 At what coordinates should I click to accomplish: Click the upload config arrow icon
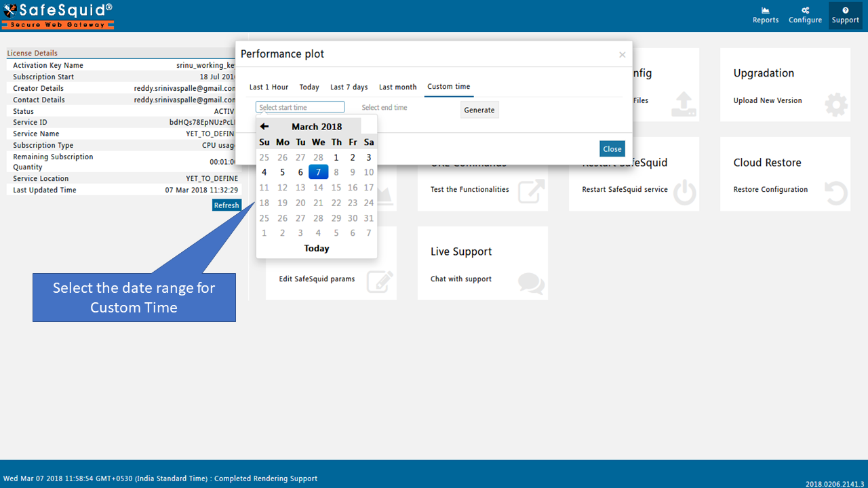coord(684,105)
